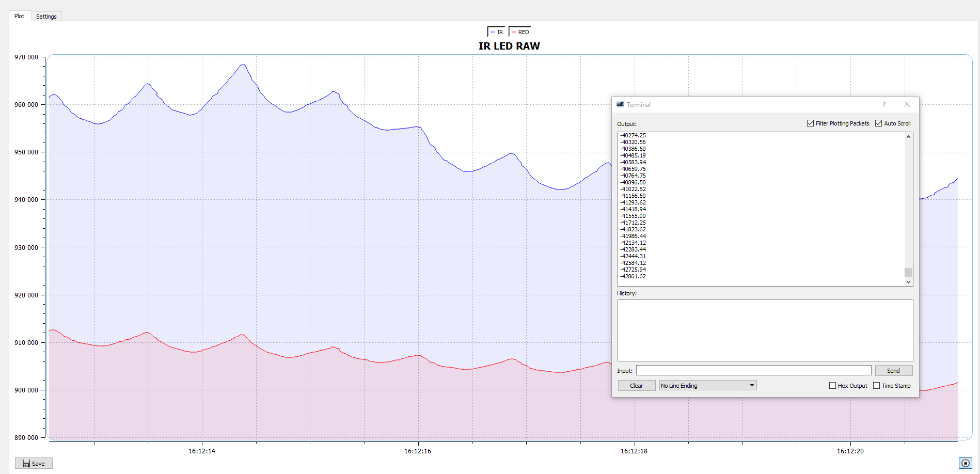Viewport: 980px width, 474px height.
Task: Disable Filter Plotting Packets checkbox
Action: [x=810, y=123]
